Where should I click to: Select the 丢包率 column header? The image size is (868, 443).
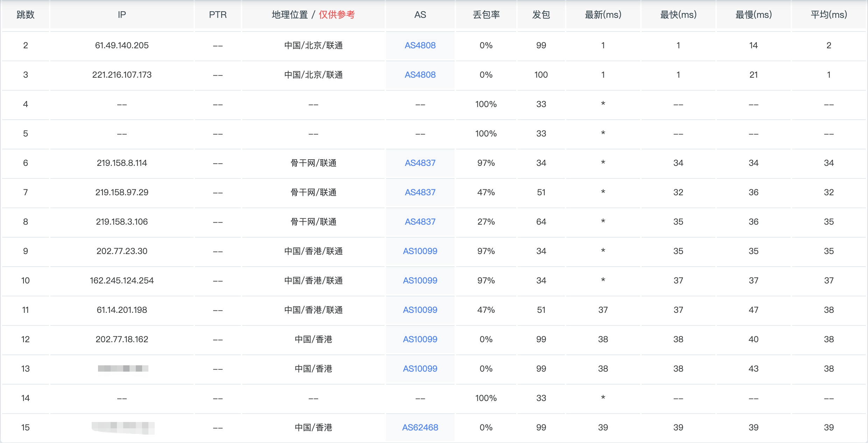point(486,15)
